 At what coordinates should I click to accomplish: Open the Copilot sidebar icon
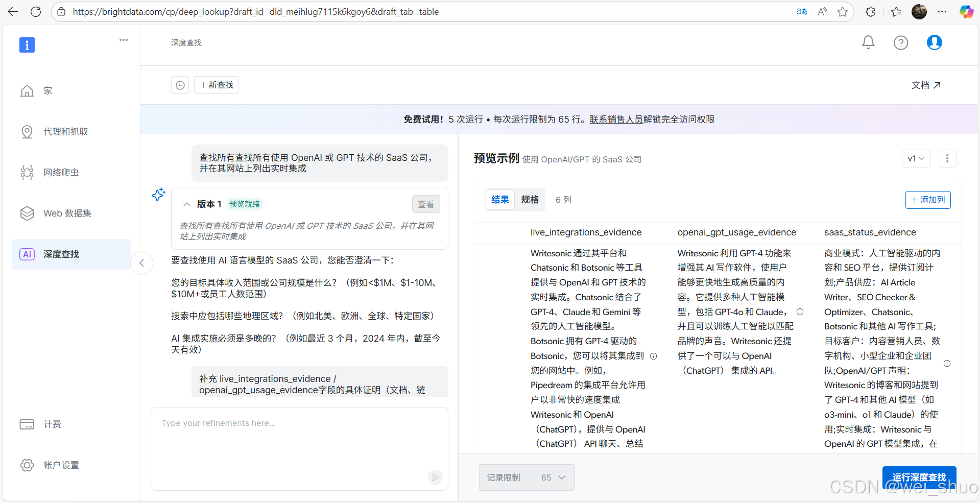tap(966, 11)
